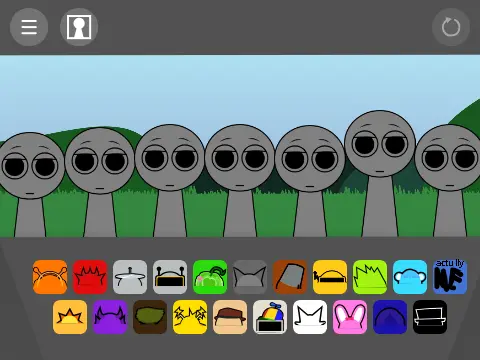The height and width of the screenshot is (360, 480).
Task: Click the tallest gray character
Action: (x=380, y=173)
